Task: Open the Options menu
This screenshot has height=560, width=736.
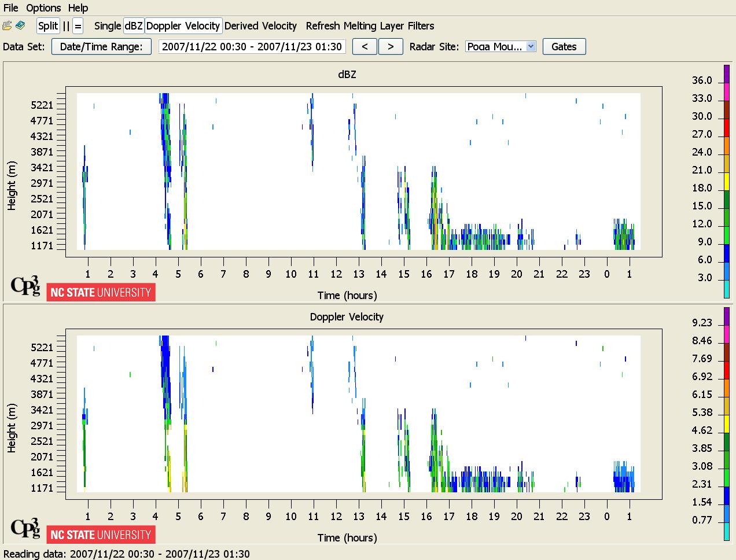Action: tap(43, 8)
